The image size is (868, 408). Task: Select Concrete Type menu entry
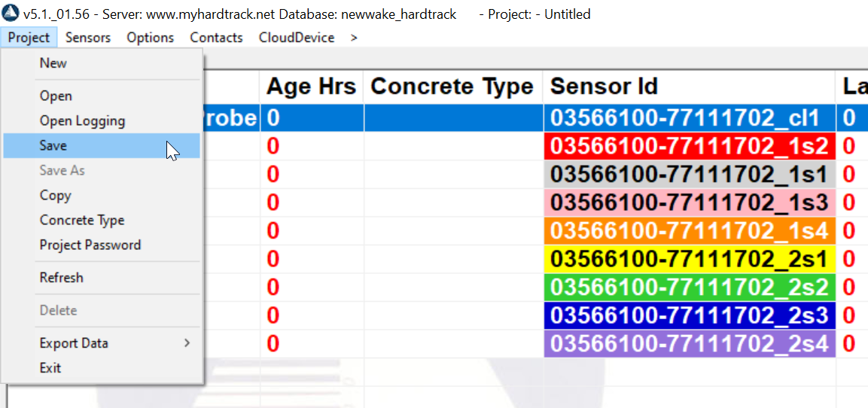pyautogui.click(x=102, y=221)
